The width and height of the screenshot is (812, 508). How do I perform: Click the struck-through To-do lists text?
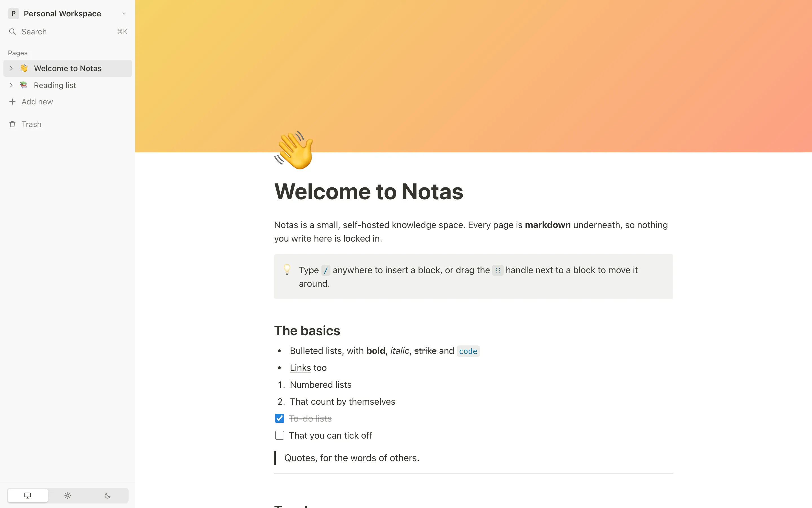pyautogui.click(x=310, y=419)
